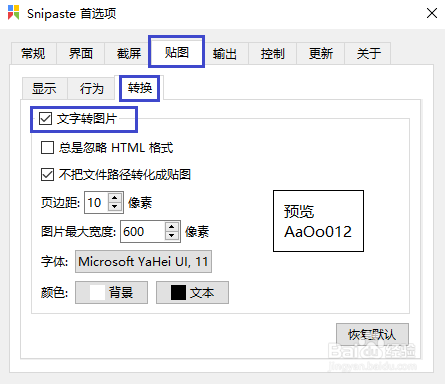Image resolution: width=445 pixels, height=384 pixels.
Task: Choose the 文本 color button
Action: click(x=192, y=293)
